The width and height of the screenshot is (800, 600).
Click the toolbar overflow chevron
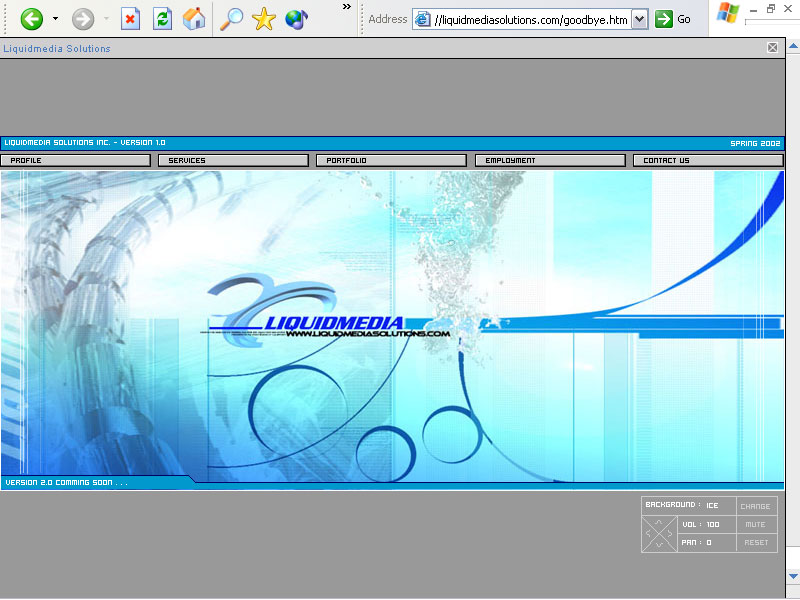[345, 10]
